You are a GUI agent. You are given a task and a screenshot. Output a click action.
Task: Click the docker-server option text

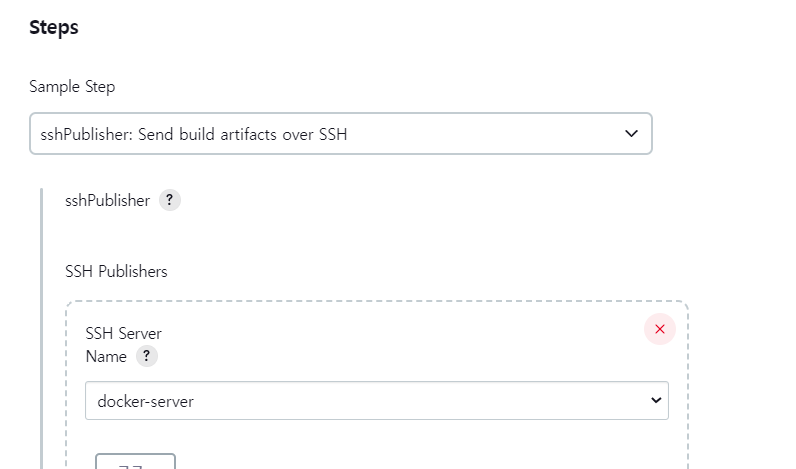pos(146,401)
